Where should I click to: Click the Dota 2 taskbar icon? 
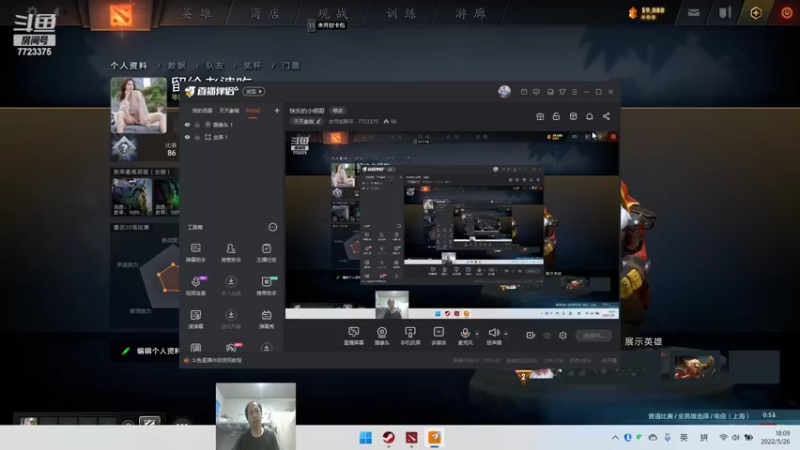[x=411, y=437]
